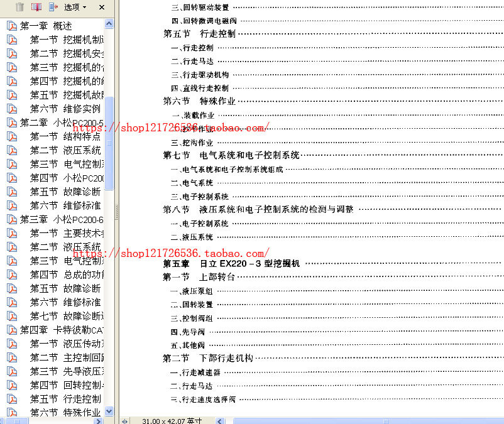The image size is (504, 424).
Task: Select the 第六节 特殊作业 bookmark
Action: click(x=67, y=413)
